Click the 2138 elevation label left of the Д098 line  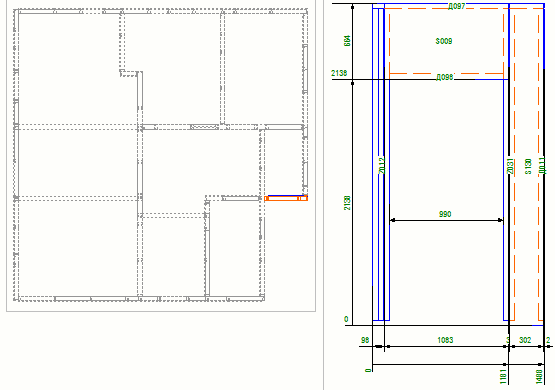click(339, 73)
